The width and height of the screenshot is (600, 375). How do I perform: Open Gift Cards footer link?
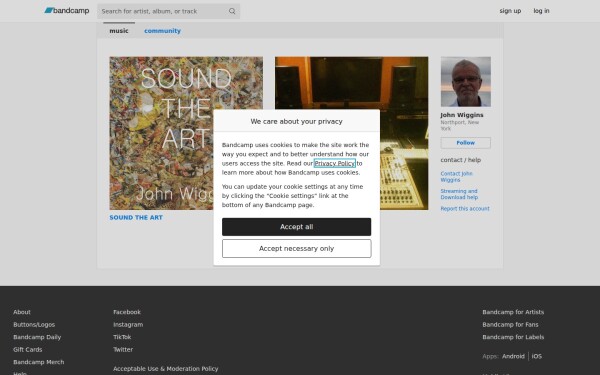coord(28,349)
